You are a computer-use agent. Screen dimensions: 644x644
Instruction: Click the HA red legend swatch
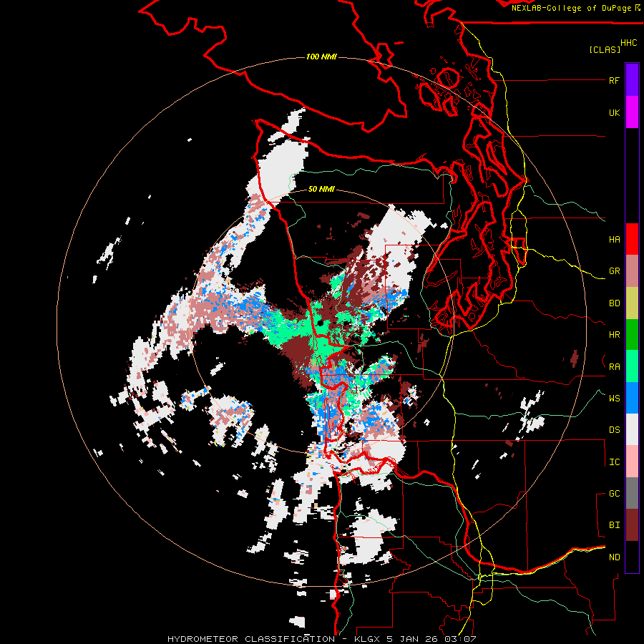click(632, 239)
